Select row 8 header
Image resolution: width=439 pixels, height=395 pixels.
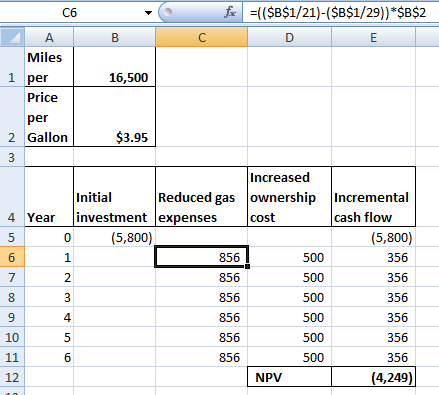pyautogui.click(x=12, y=297)
